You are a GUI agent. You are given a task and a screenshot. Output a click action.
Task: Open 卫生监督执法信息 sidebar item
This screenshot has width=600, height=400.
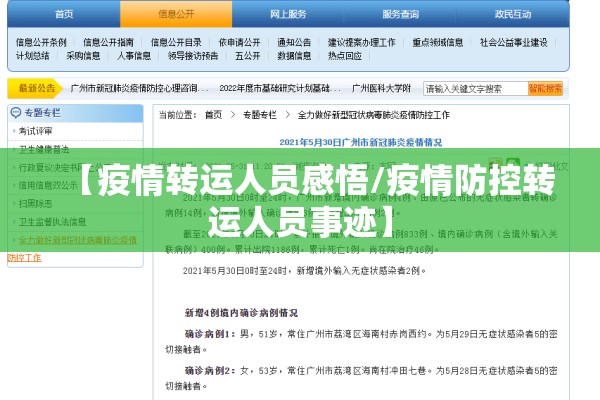(x=52, y=222)
